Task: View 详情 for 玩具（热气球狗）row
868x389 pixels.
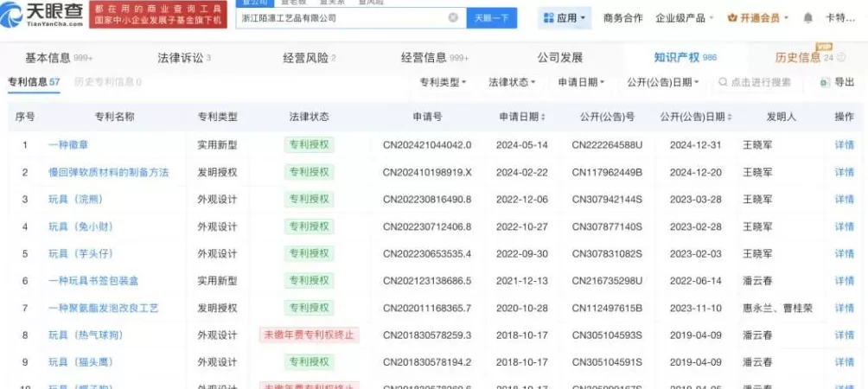Action: (844, 335)
